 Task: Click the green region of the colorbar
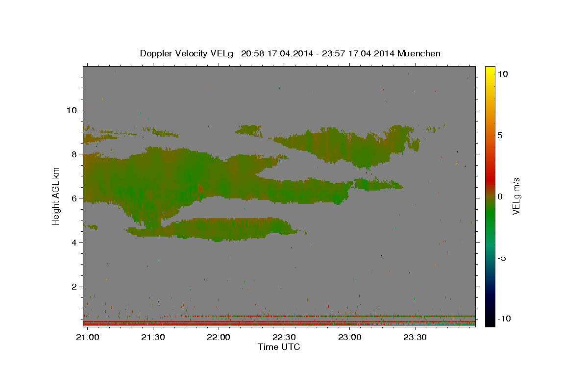tap(490, 216)
